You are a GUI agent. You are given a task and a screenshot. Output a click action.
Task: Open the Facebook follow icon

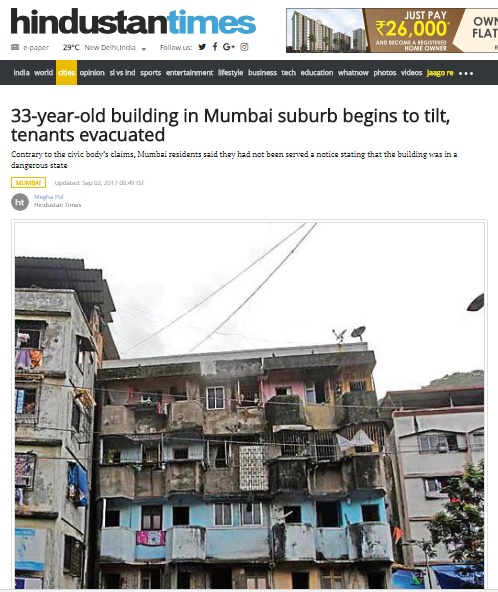(x=215, y=46)
